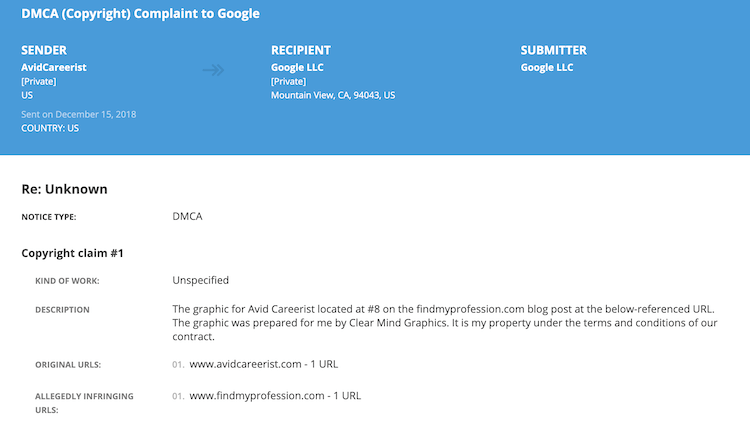
Task: Click the Mountain View, CA, 94043, US address
Action: point(333,95)
